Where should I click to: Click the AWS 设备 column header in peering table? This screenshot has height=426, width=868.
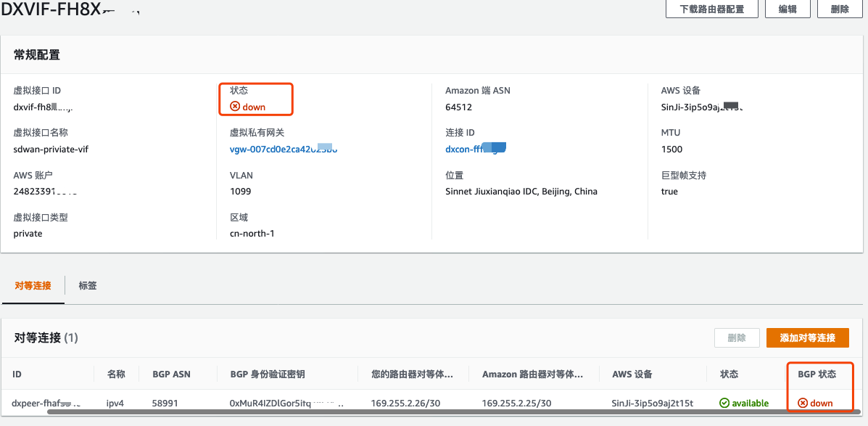pyautogui.click(x=632, y=374)
